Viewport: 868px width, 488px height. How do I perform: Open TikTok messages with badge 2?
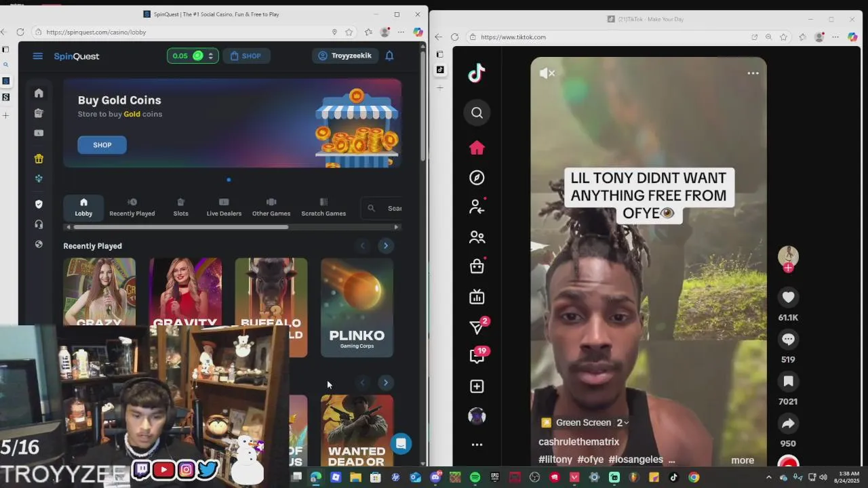click(478, 327)
